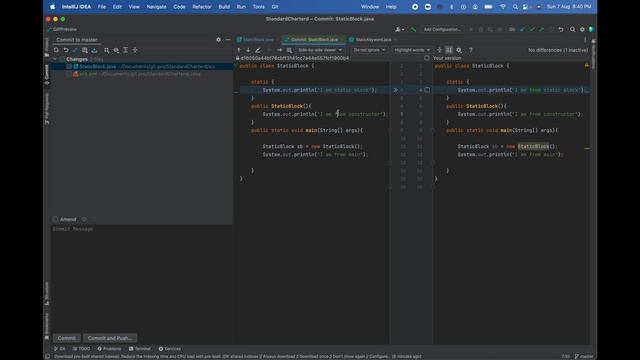
Task: Open IDE settings gear in main toolbar
Action: [x=582, y=29]
